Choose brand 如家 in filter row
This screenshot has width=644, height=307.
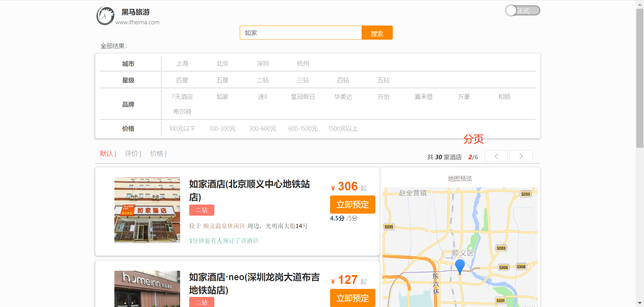[x=222, y=97]
